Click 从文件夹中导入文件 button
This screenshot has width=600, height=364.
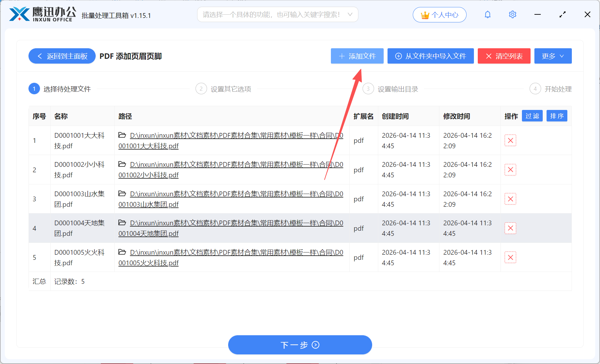click(430, 56)
